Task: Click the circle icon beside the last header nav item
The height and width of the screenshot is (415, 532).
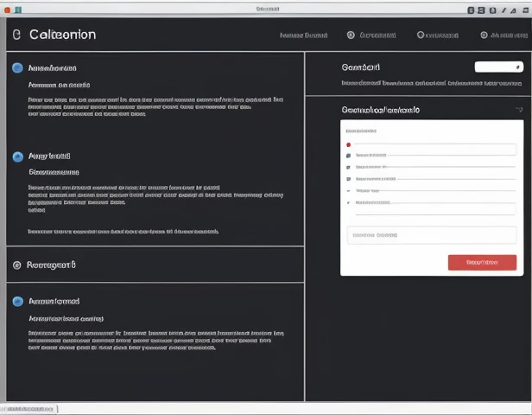Action: (484, 35)
